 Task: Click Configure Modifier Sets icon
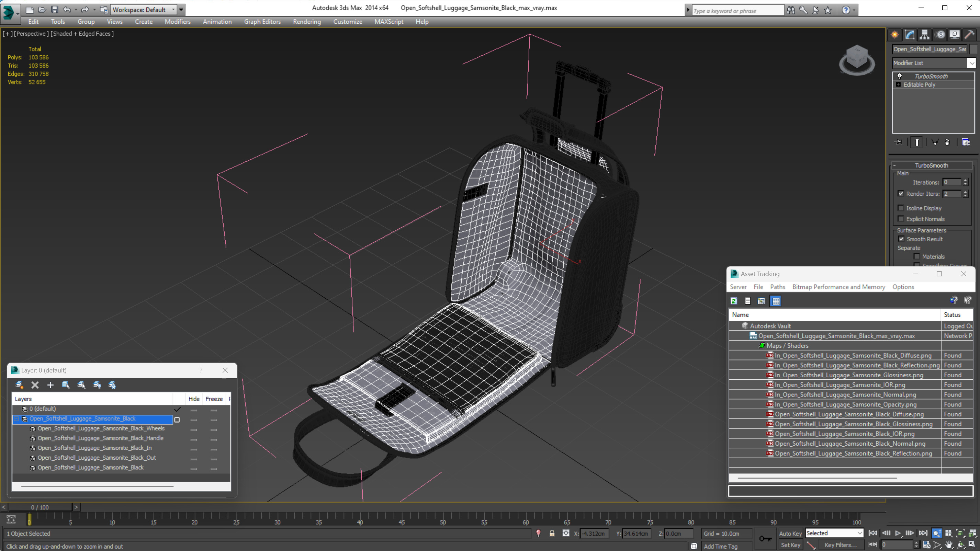pyautogui.click(x=966, y=142)
